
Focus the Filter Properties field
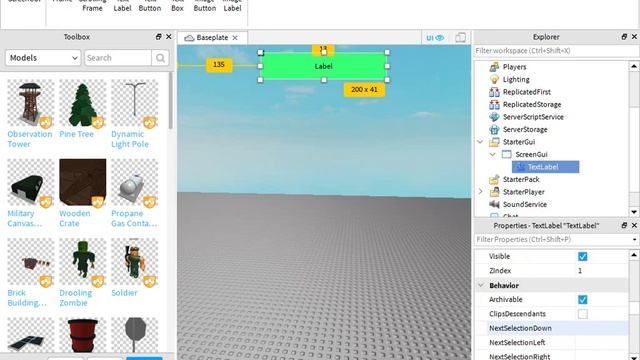tap(552, 240)
